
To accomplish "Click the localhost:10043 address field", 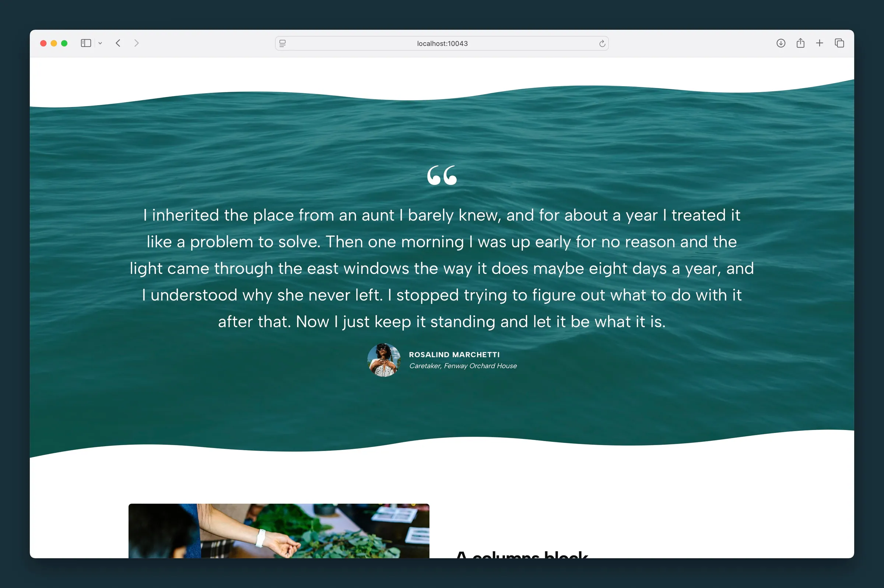I will [442, 43].
